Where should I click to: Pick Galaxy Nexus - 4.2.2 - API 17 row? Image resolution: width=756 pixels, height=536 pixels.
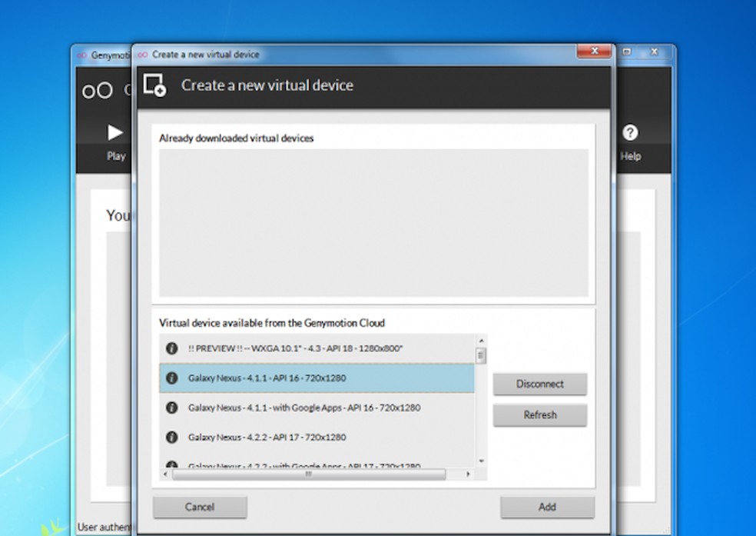pos(317,437)
